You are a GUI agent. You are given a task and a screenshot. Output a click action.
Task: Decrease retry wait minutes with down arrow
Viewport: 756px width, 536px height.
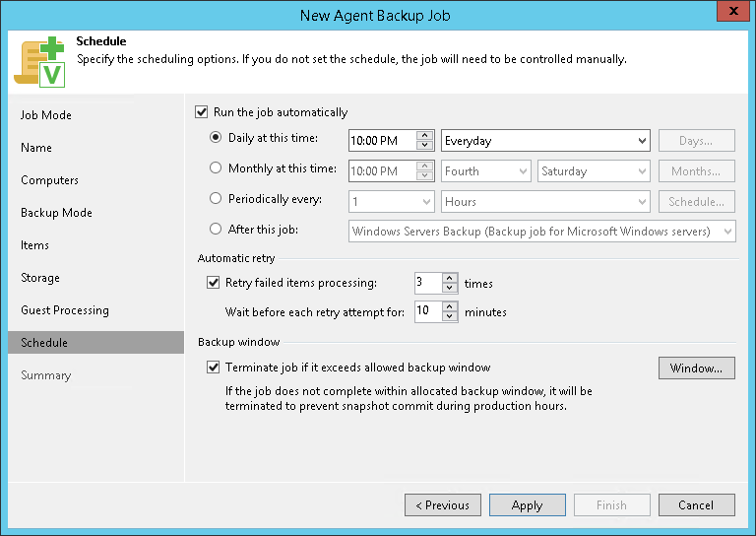(x=450, y=316)
